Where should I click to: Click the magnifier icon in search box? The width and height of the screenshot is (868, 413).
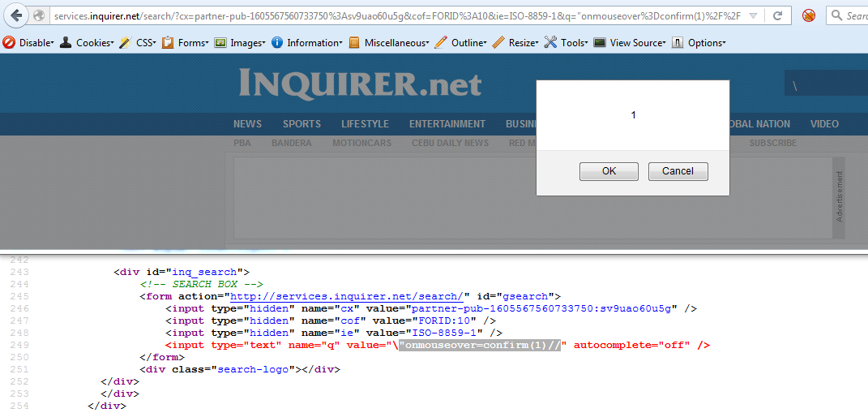coord(836,16)
